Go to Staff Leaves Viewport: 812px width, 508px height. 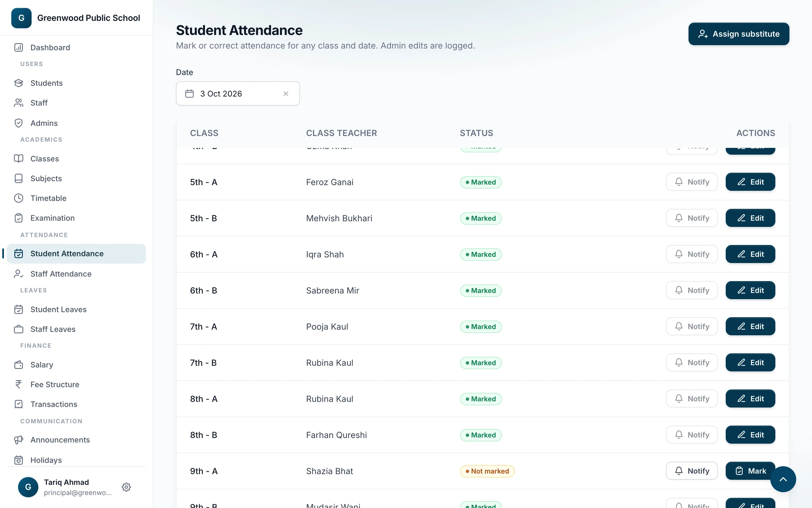tap(76, 329)
